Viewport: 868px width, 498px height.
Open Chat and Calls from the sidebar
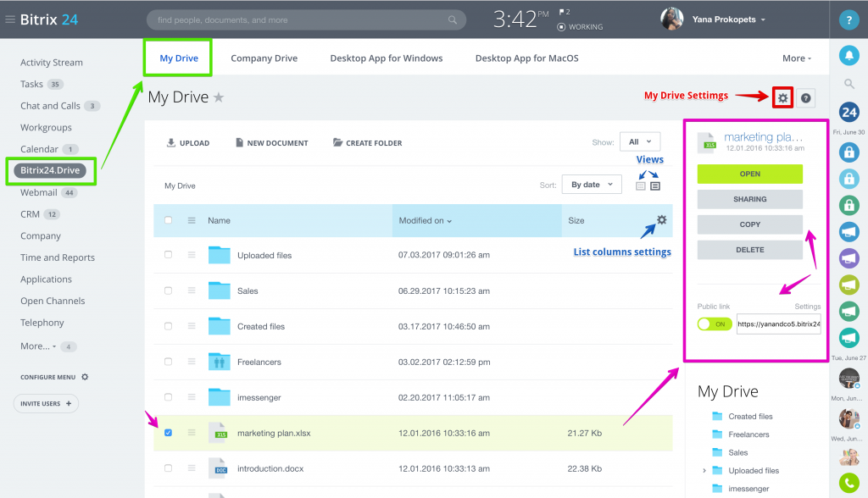50,106
